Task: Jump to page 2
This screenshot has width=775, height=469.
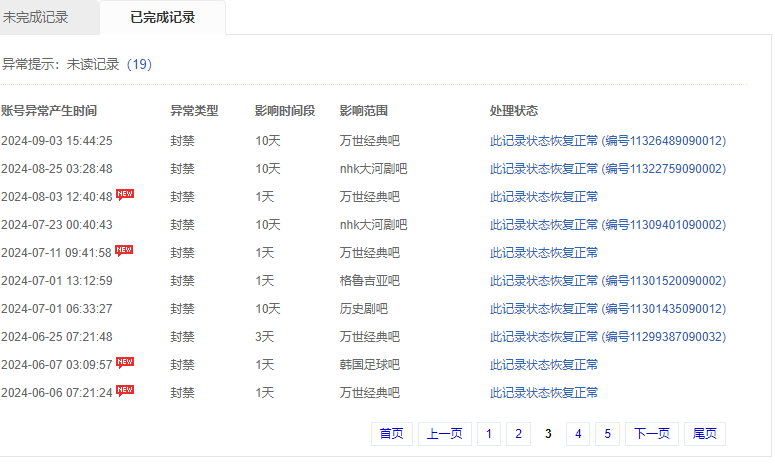Action: 518,434
